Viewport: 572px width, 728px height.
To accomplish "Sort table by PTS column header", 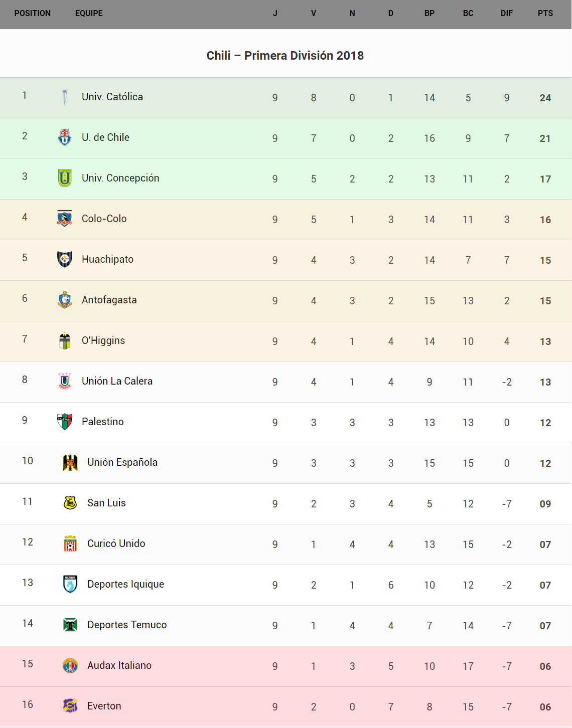I will [545, 14].
